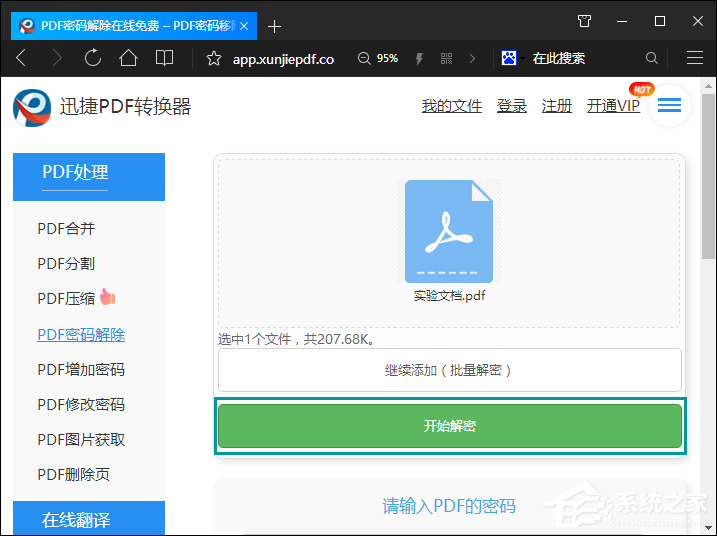717x536 pixels.
Task: Open the 开通VIP link
Action: point(613,106)
